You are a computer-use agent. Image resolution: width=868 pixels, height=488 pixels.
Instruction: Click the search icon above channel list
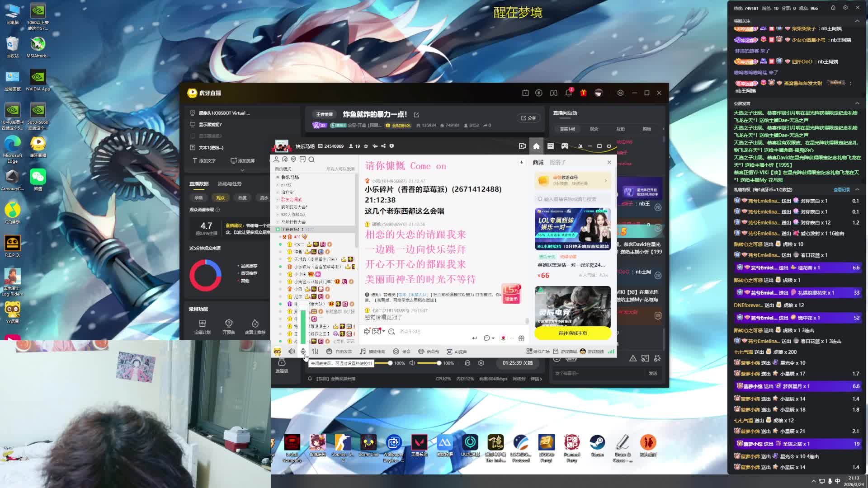(311, 160)
